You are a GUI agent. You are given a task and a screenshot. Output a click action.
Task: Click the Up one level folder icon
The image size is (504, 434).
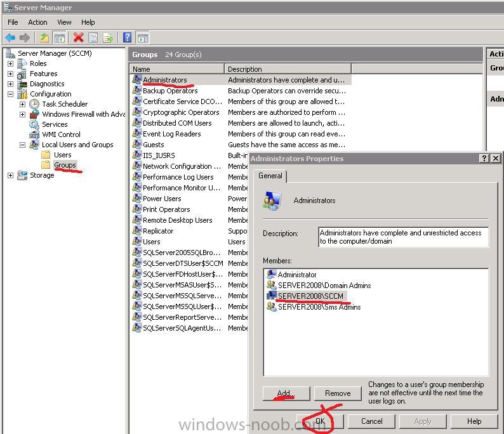point(44,38)
